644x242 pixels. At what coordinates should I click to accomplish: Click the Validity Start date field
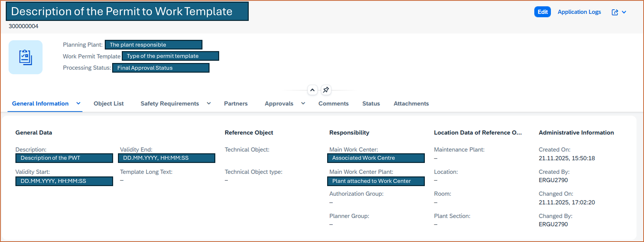pos(64,181)
